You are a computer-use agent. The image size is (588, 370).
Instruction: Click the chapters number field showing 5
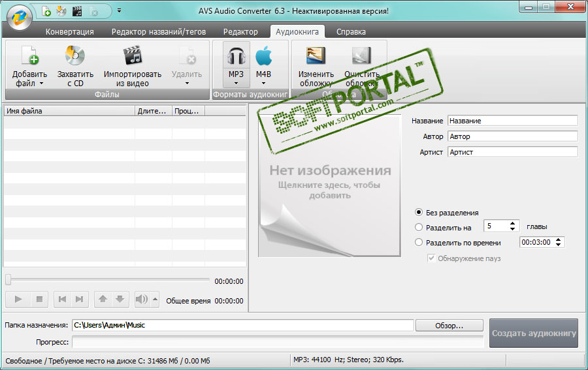(496, 226)
